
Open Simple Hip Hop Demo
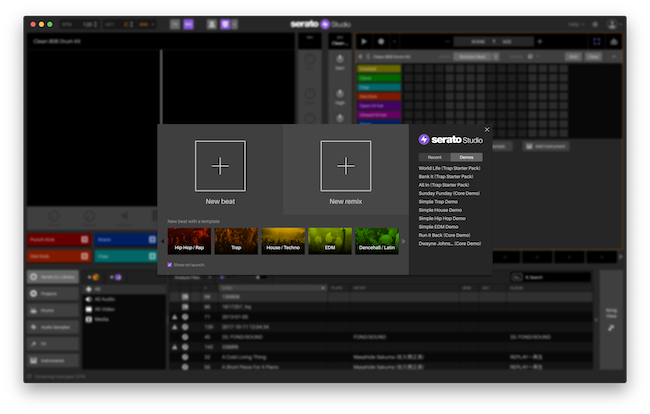[x=442, y=218]
